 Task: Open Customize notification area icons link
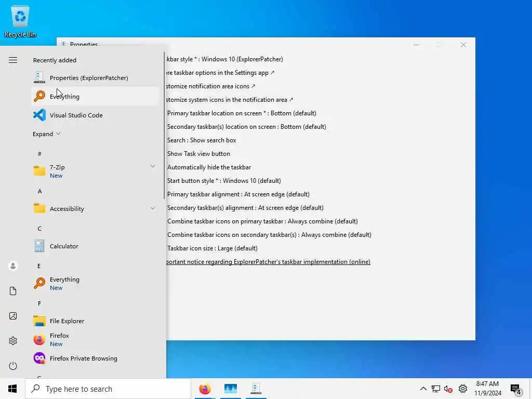tap(211, 86)
